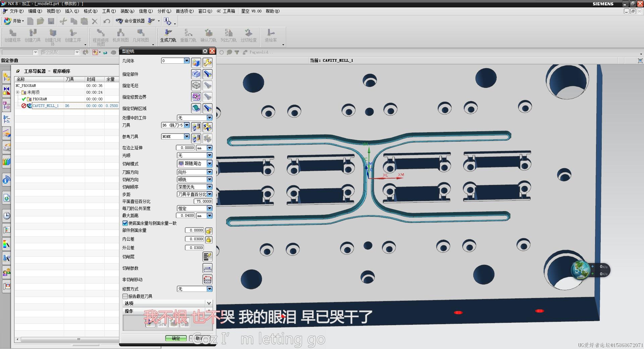Open the 步距 dropdown
The image size is (644, 349).
[x=210, y=194]
